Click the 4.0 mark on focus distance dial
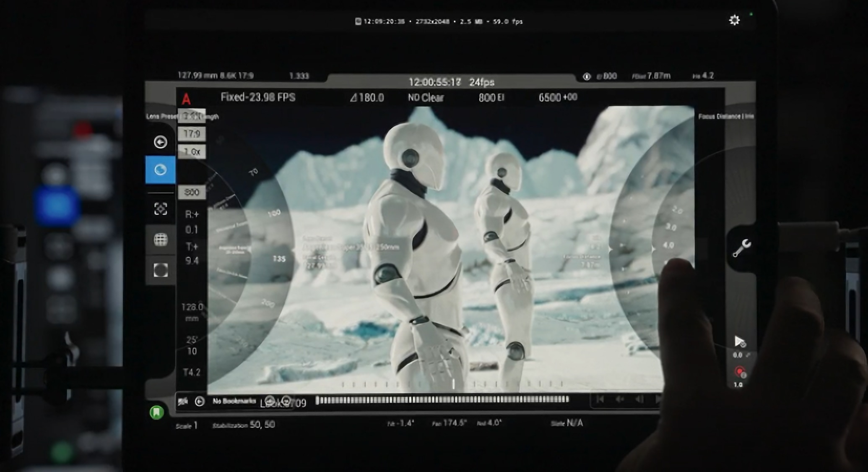 pyautogui.click(x=668, y=245)
